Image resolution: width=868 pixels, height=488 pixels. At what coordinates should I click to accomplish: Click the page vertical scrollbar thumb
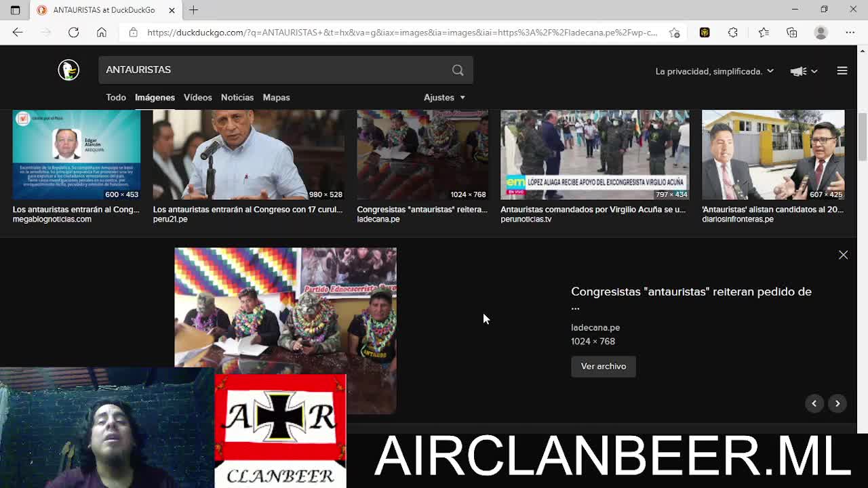click(x=862, y=138)
